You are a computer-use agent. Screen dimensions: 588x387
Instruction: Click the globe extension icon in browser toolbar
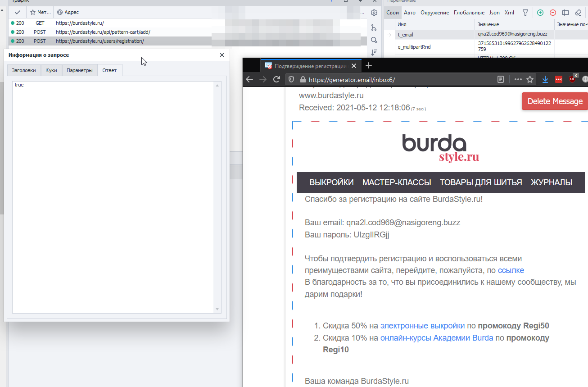tap(585, 79)
